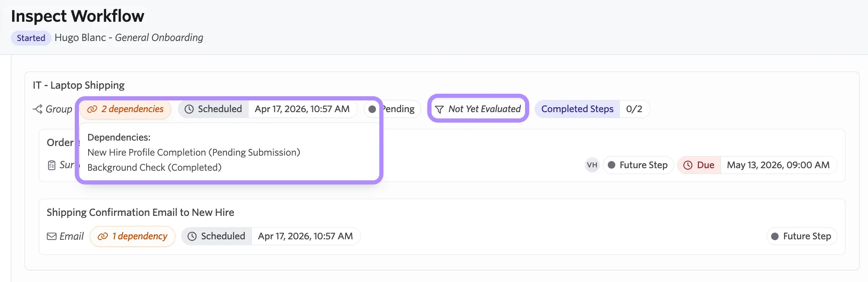Screen dimensions: 868x282
Task: Click Hugo Blanc - General Onboarding subtitle
Action: click(x=129, y=38)
